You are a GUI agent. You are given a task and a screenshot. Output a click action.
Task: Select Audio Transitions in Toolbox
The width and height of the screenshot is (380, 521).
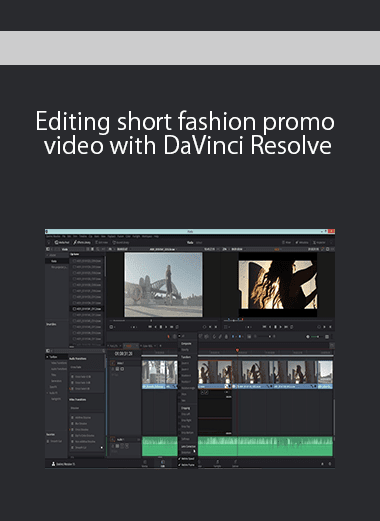(59, 369)
